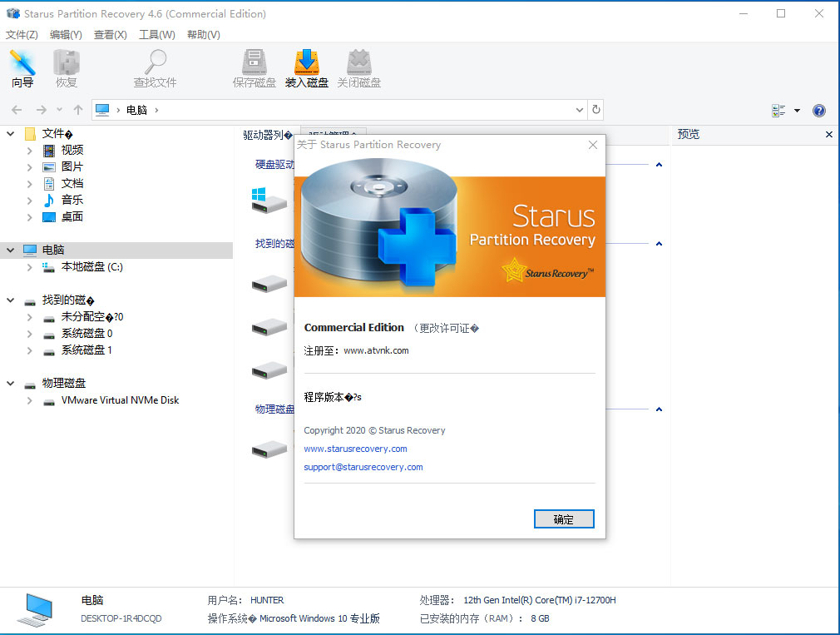Select 文档 folder in tree

72,183
